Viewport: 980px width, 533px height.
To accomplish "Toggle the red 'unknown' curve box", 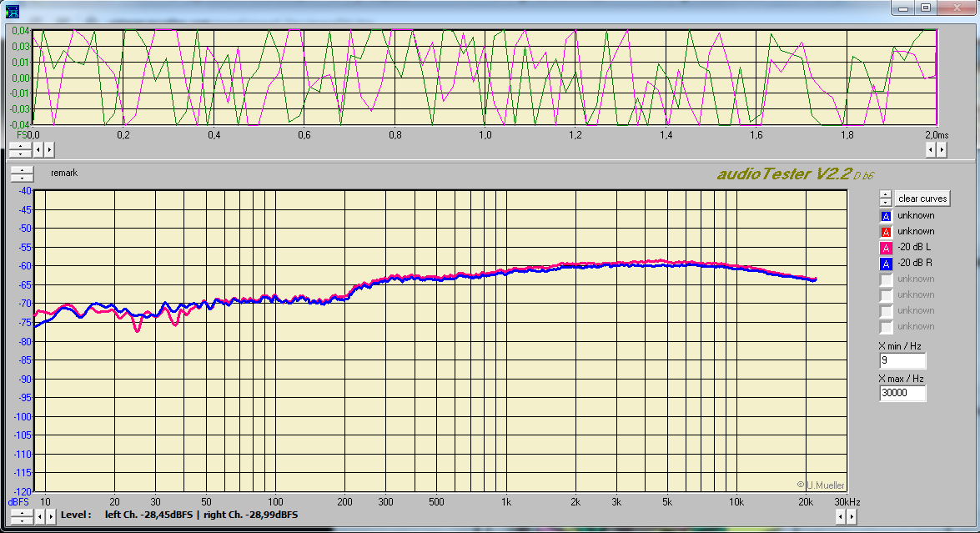I will coord(887,232).
